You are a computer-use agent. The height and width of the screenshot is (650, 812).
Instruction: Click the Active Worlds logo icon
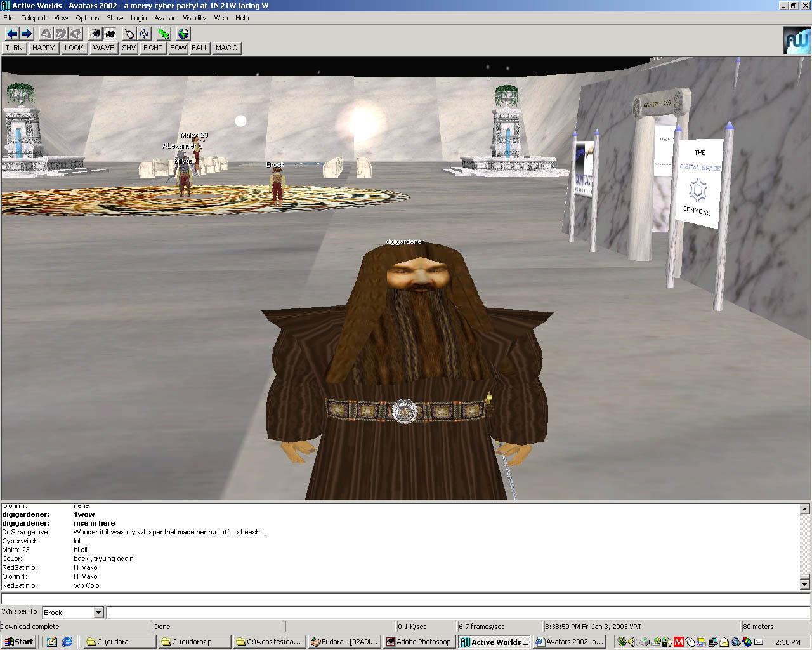point(796,41)
